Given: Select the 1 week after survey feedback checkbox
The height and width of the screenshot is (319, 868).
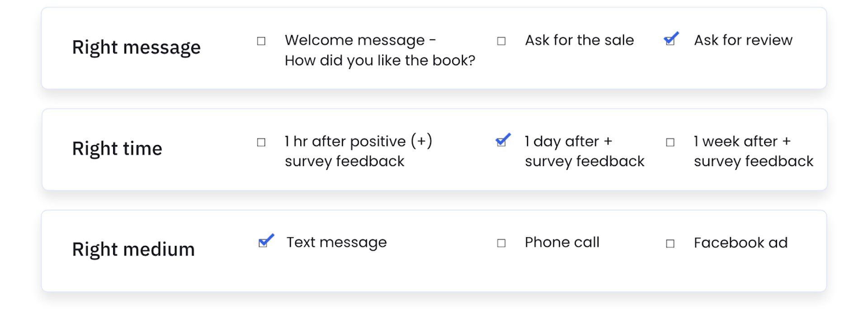Looking at the screenshot, I should click(x=670, y=142).
